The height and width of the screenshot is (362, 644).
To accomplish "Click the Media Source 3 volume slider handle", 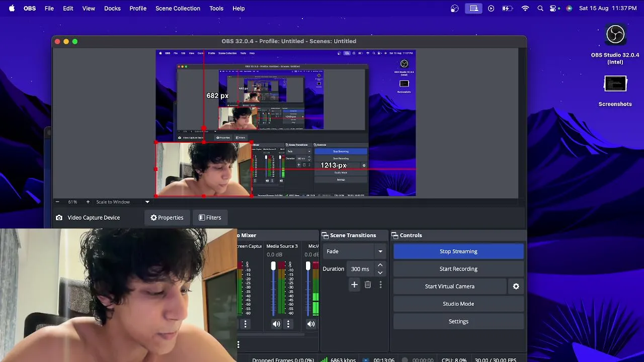I will pyautogui.click(x=273, y=265).
